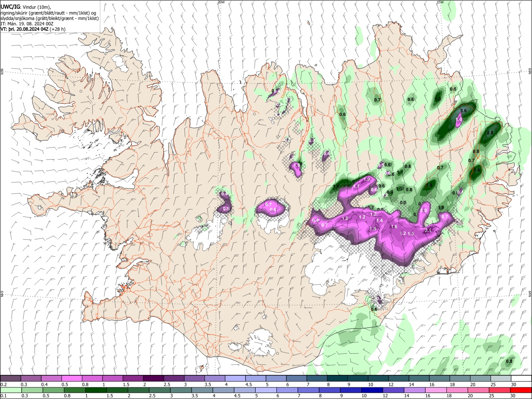Click the bright red swatch after the lower 30
532x399 pixels.
pos(521,390)
